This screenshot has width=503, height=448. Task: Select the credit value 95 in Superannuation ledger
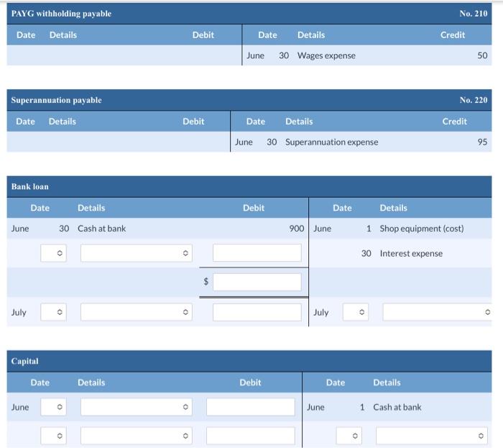pos(482,142)
